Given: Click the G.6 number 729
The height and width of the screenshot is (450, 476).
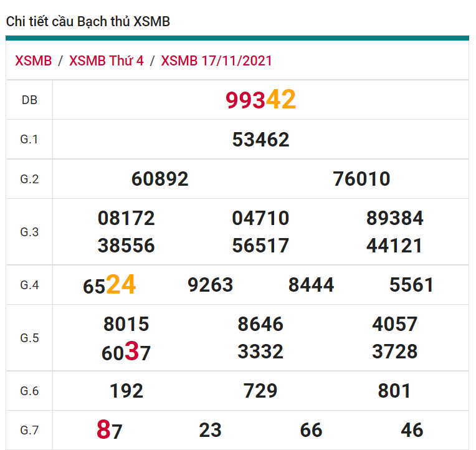Looking at the screenshot, I should [260, 391].
